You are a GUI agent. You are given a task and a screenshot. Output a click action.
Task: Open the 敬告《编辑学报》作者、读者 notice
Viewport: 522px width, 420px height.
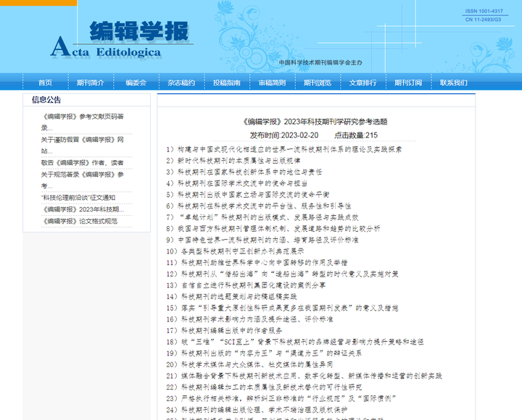(x=82, y=163)
